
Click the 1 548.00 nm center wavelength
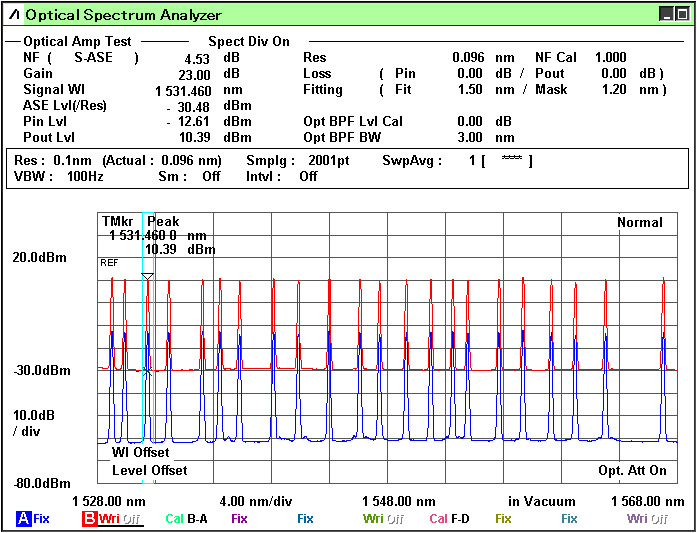click(399, 502)
